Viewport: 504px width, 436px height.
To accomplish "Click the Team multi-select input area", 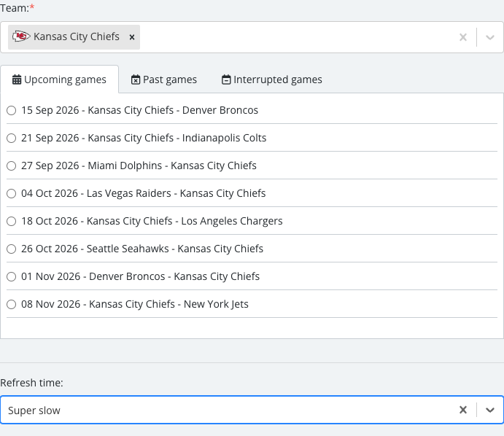I will click(252, 37).
